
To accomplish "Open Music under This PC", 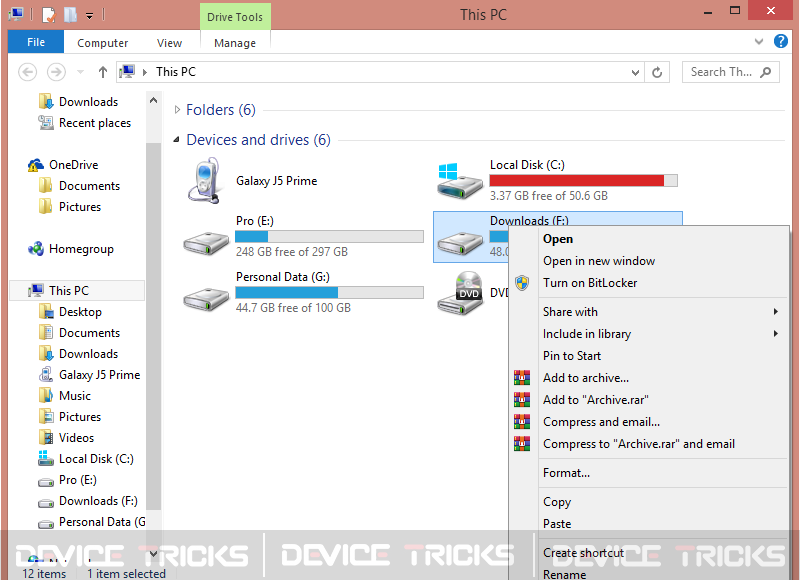I will (65, 396).
